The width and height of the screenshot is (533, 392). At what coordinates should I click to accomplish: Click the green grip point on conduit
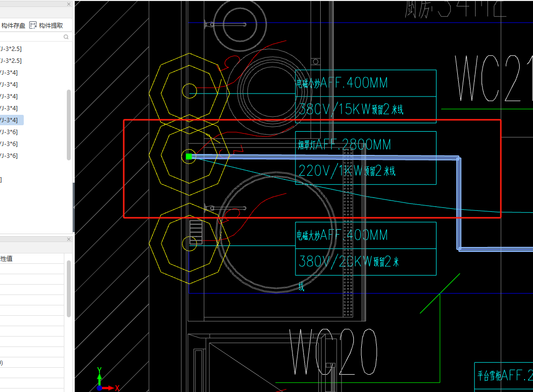click(189, 156)
